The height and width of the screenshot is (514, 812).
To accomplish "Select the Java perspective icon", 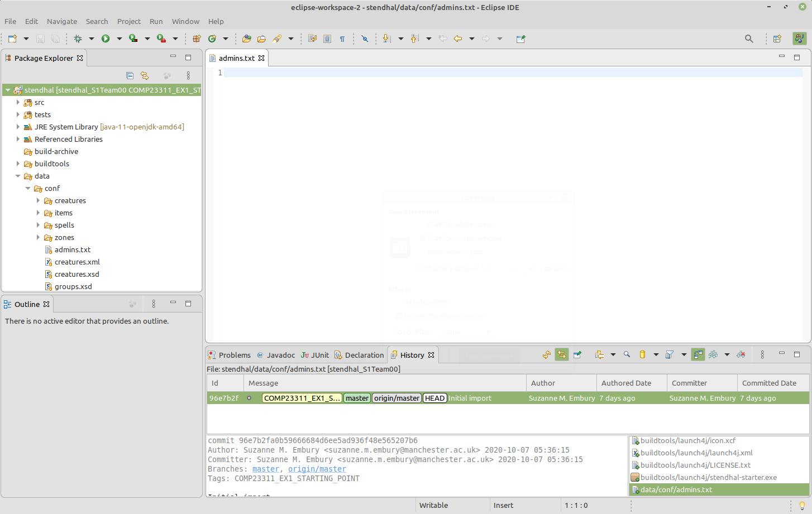I will [x=799, y=39].
